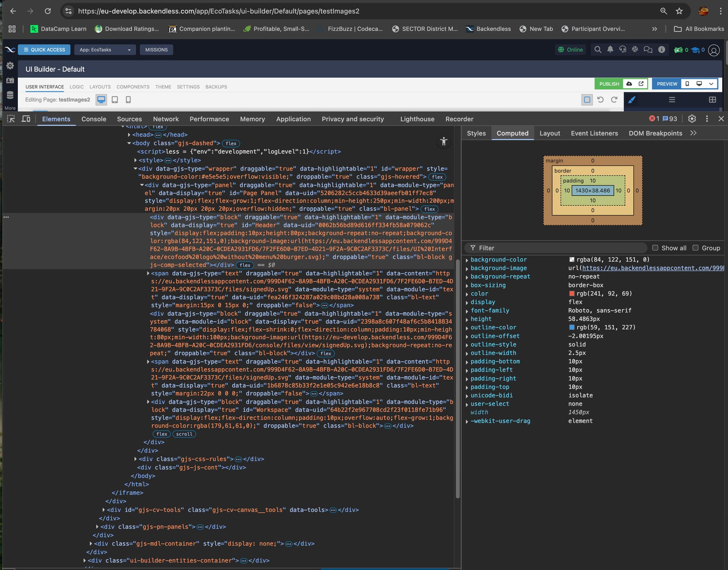Toggle DevTools device toolbar icon
Viewport: 728px width, 570px height.
[x=26, y=119]
